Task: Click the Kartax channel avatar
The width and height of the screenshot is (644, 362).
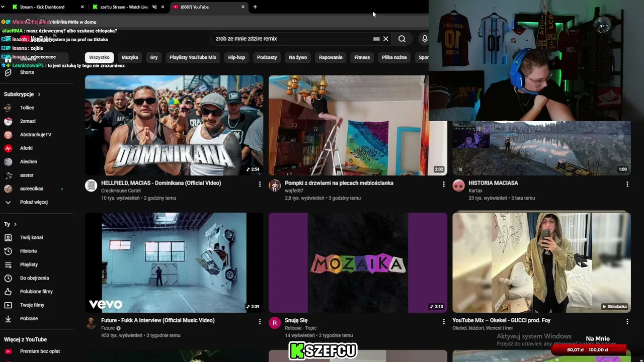Action: (458, 186)
